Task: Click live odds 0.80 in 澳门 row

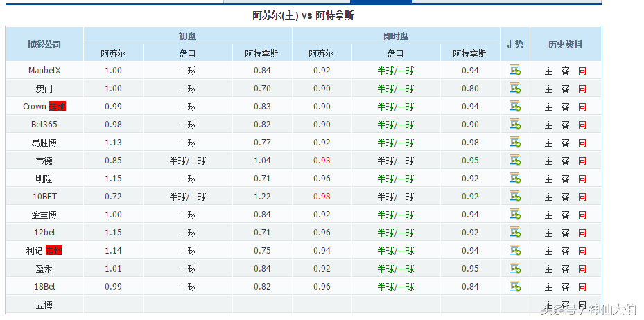Action: pos(470,88)
